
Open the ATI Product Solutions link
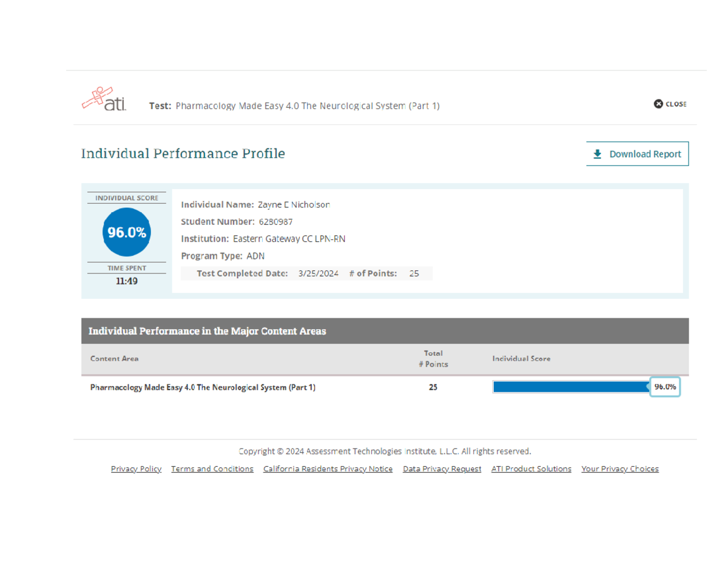point(531,469)
